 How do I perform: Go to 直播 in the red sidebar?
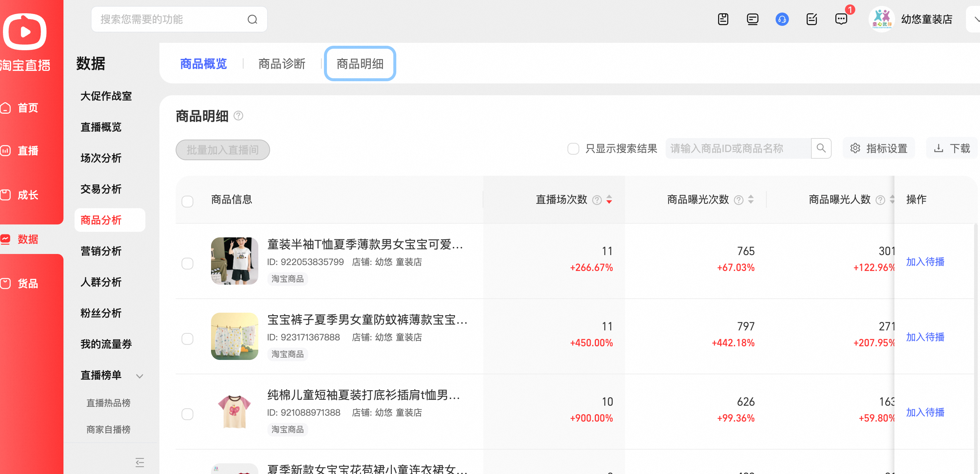20,151
